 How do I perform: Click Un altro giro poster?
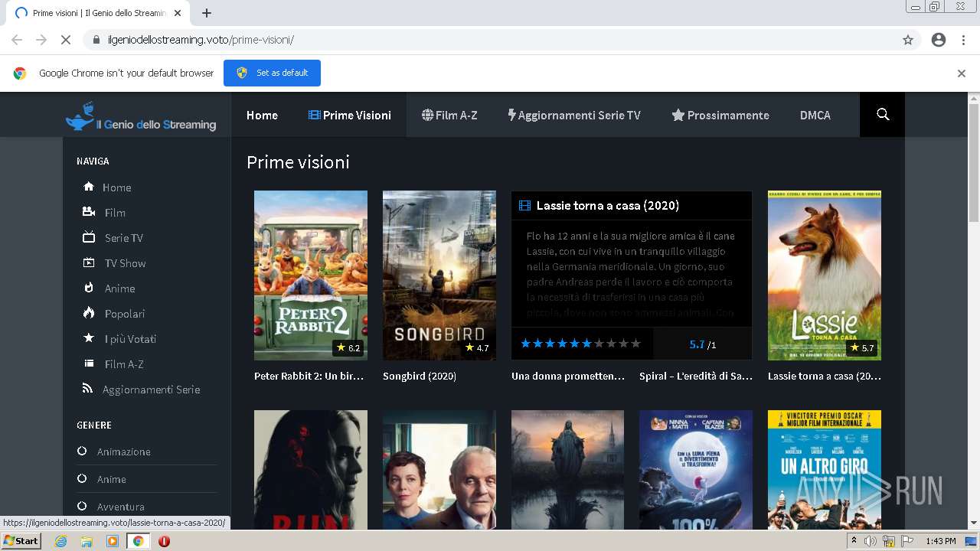(825, 470)
